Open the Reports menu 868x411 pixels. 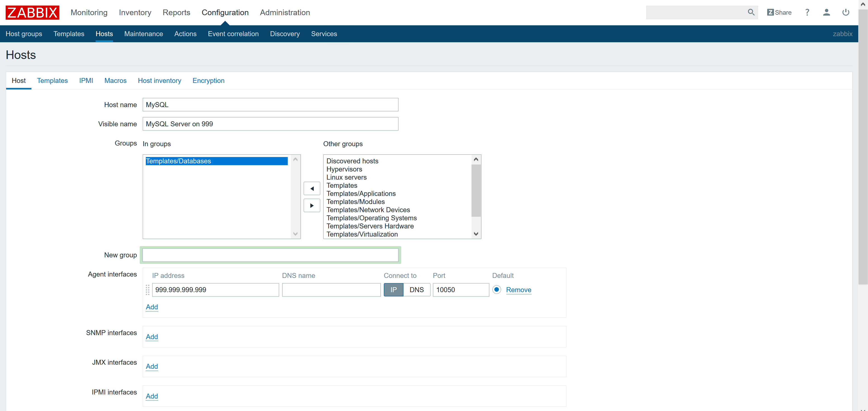[x=176, y=12]
